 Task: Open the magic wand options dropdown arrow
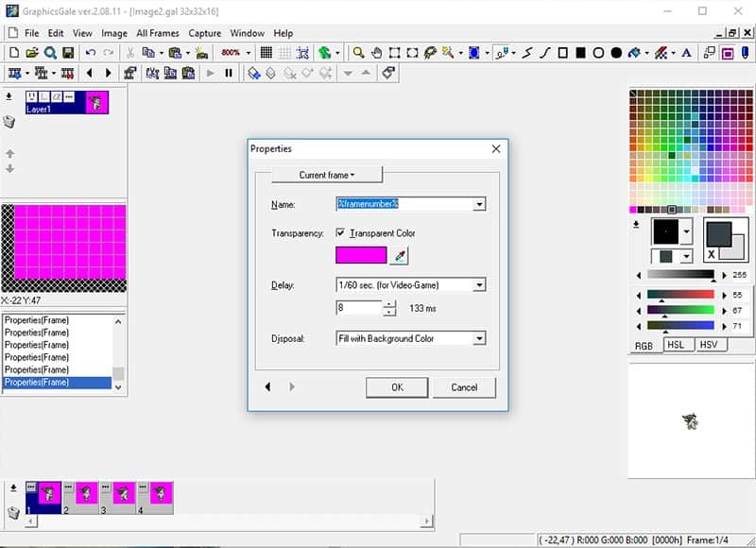(460, 53)
